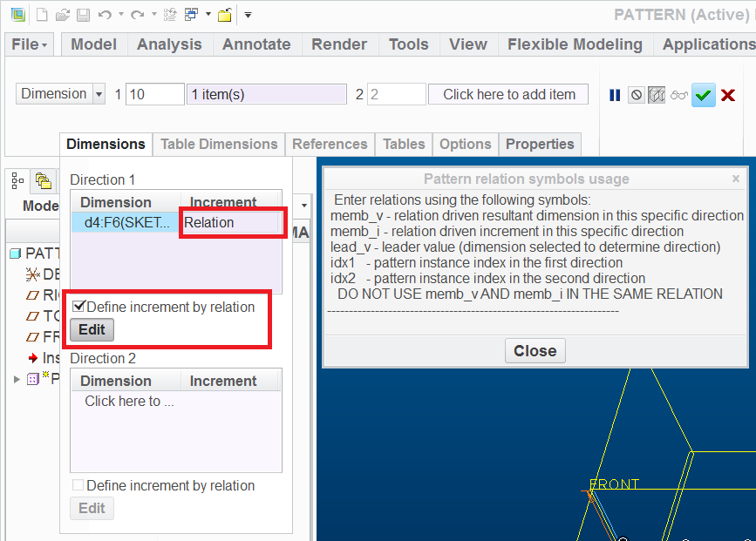The width and height of the screenshot is (756, 541).
Task: Click 'Click here to ...' in Direction 2
Action: tap(129, 401)
